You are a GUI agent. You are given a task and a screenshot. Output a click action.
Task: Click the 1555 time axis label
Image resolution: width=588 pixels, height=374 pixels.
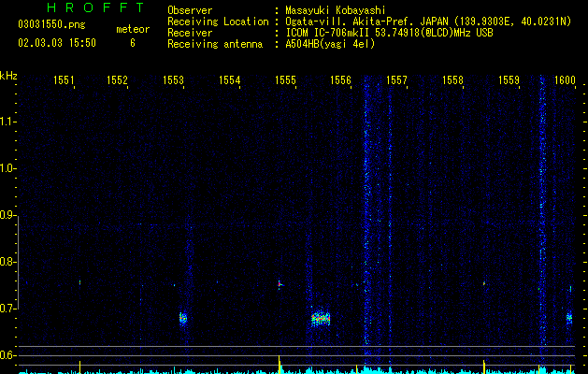286,80
